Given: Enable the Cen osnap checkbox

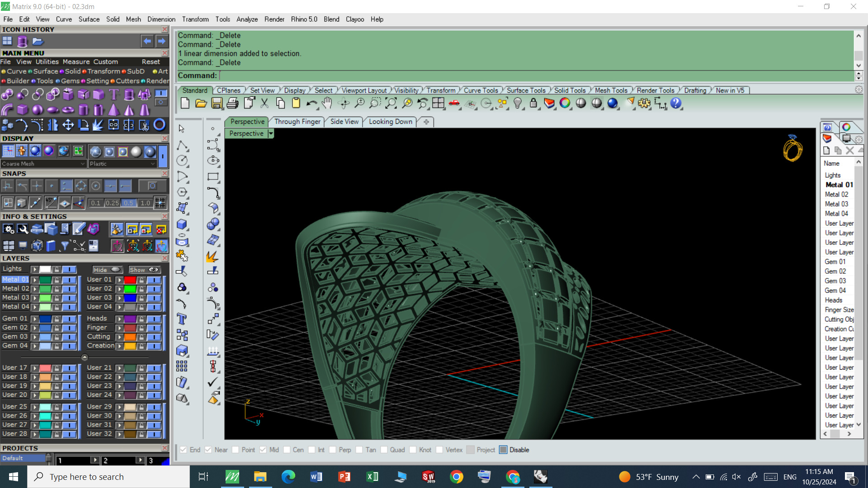Looking at the screenshot, I should (287, 450).
